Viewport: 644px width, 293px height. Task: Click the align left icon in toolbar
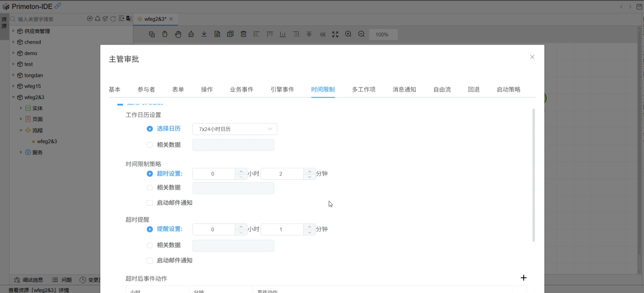pos(257,34)
